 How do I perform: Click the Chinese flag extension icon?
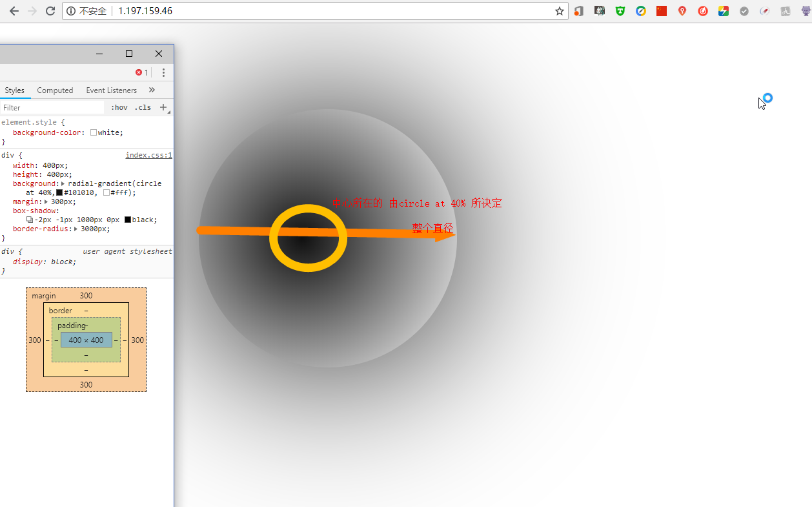tap(662, 11)
